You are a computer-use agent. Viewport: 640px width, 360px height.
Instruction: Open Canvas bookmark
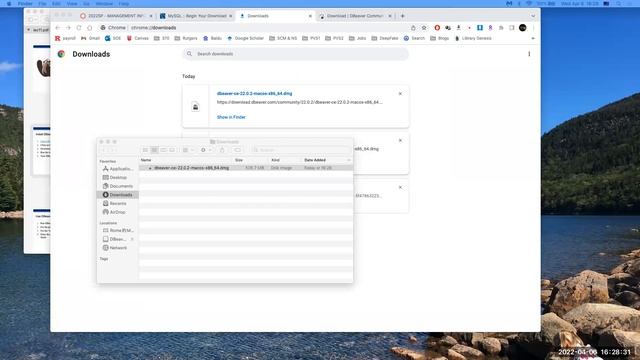[x=138, y=38]
